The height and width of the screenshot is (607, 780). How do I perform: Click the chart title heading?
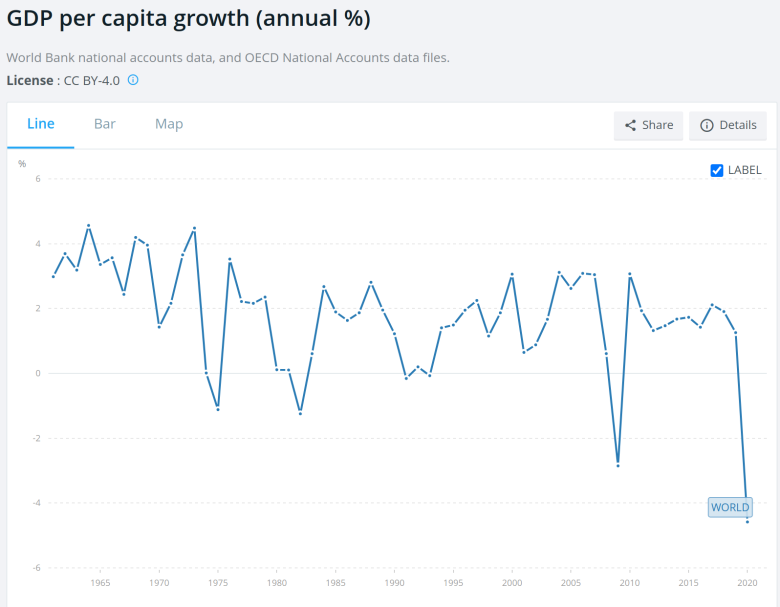(189, 18)
